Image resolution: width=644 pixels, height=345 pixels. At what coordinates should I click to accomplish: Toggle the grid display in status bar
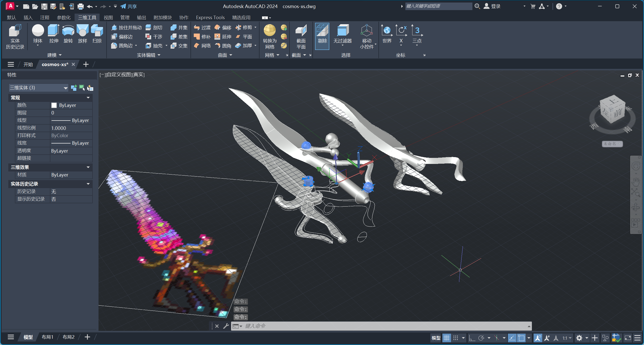tap(446, 338)
